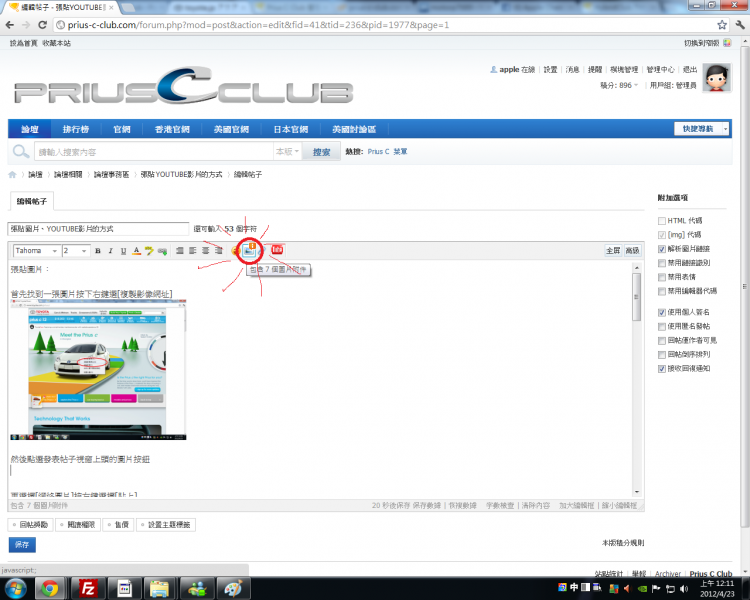Enable the 回帖倒序排列 checkbox
The width and height of the screenshot is (750, 600).
click(662, 355)
